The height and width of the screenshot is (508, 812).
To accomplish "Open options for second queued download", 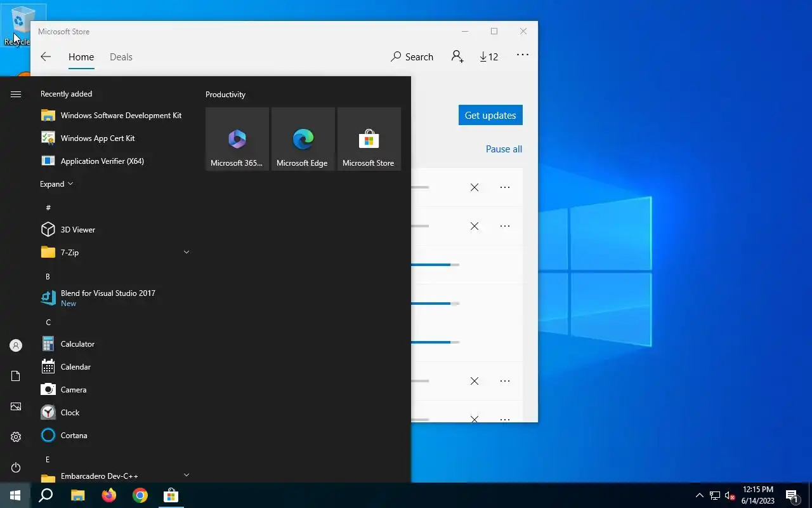I will (x=505, y=226).
